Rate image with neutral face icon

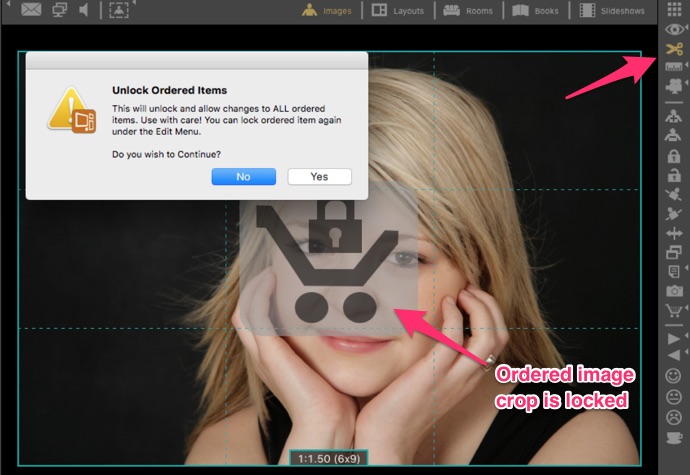[674, 396]
